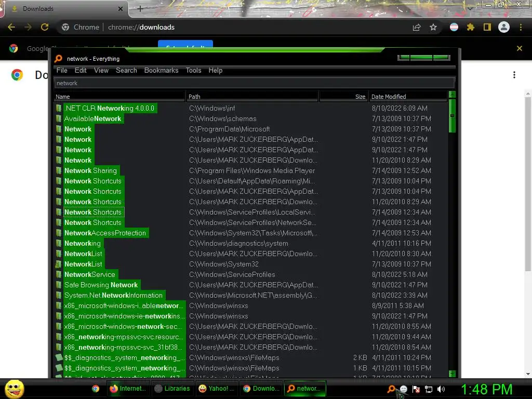Click Everything results scrollbar up arrow
532x399 pixels.
(x=453, y=95)
